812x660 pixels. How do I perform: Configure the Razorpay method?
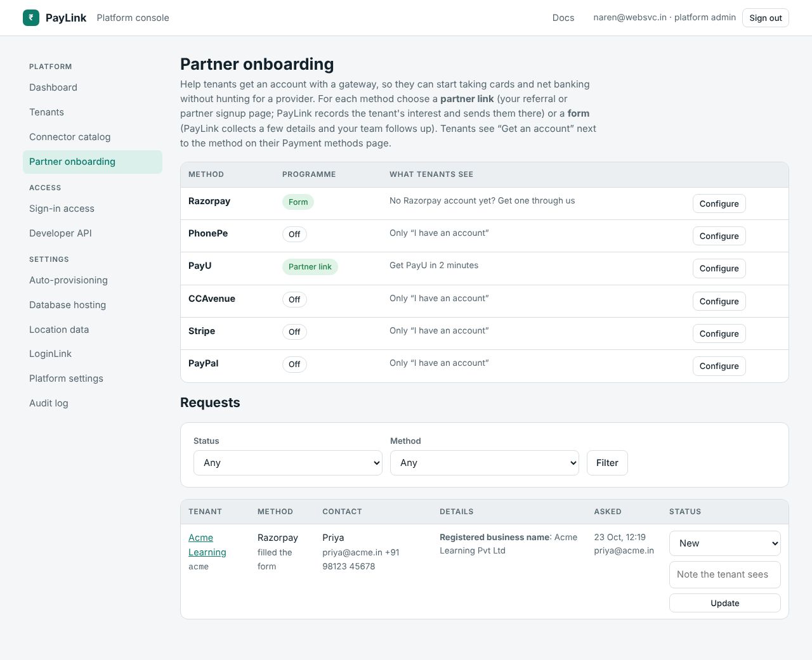(719, 204)
